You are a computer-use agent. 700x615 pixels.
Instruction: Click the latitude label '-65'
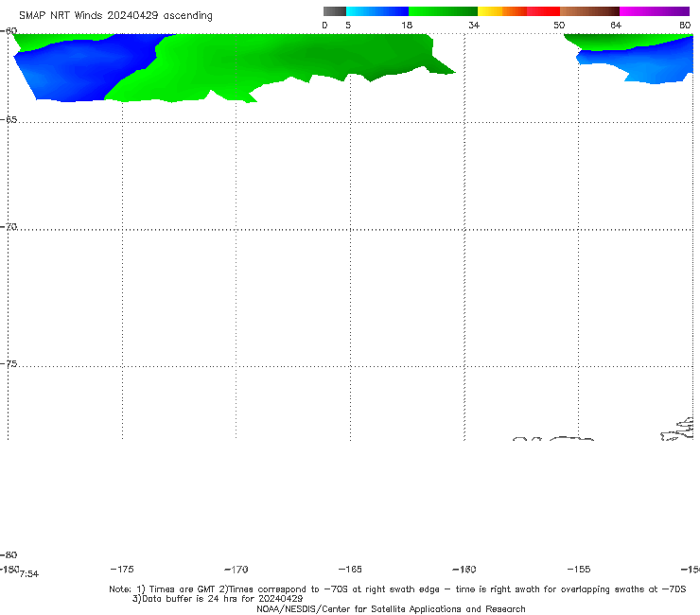point(9,120)
